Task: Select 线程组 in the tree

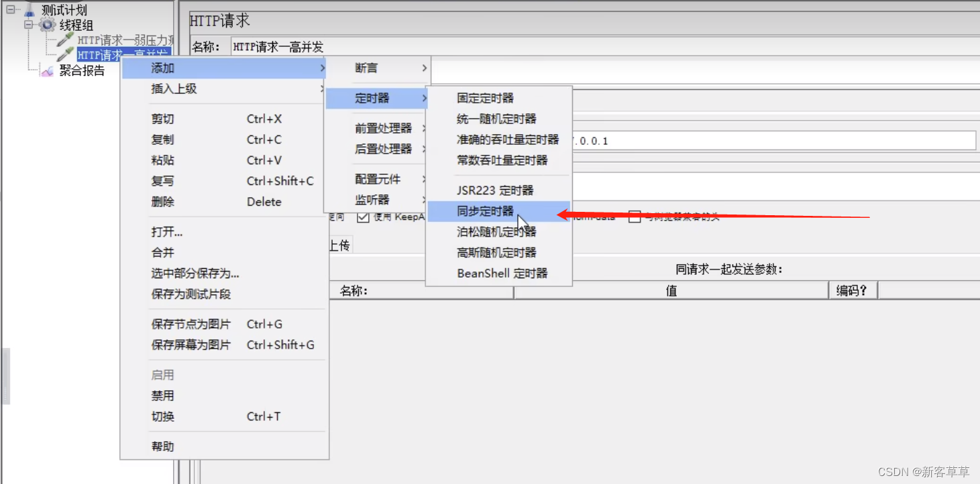Action: (76, 25)
